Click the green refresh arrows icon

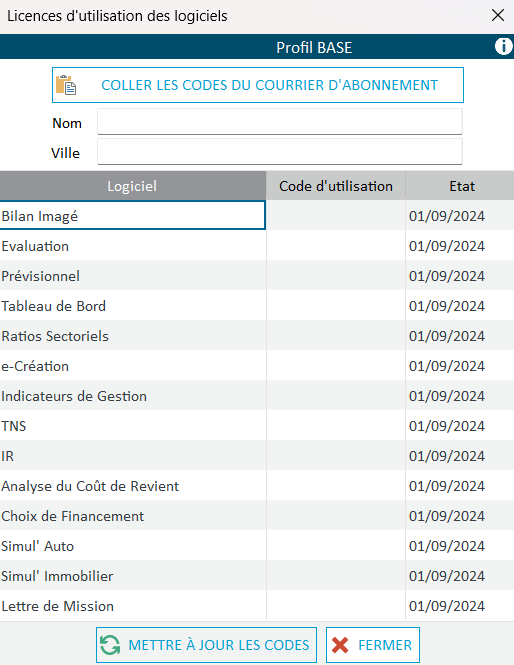110,645
